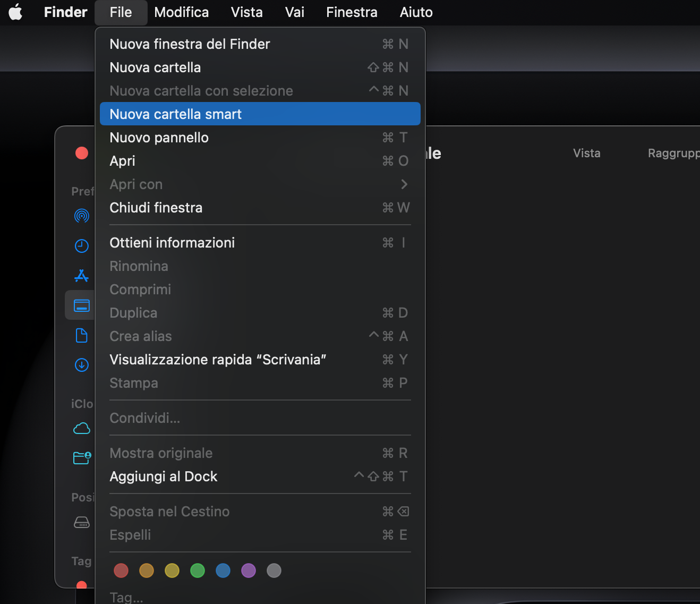Viewport: 700px width, 604px height.
Task: Open the Finestra menu
Action: [x=351, y=12]
